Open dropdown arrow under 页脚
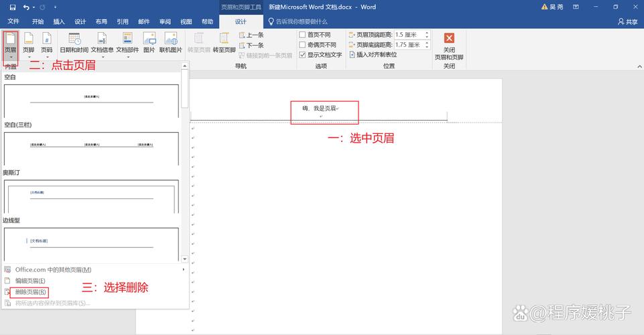This screenshot has height=335, width=644. pyautogui.click(x=29, y=57)
